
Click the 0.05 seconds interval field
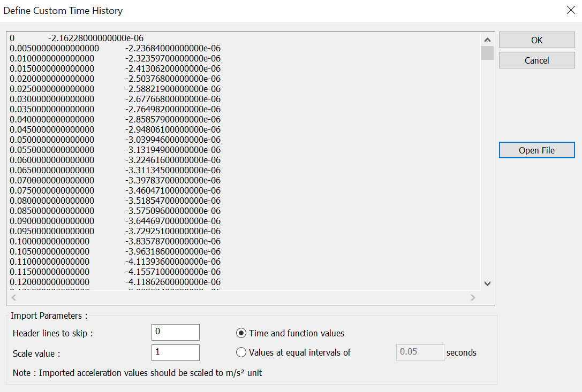pyautogui.click(x=420, y=352)
